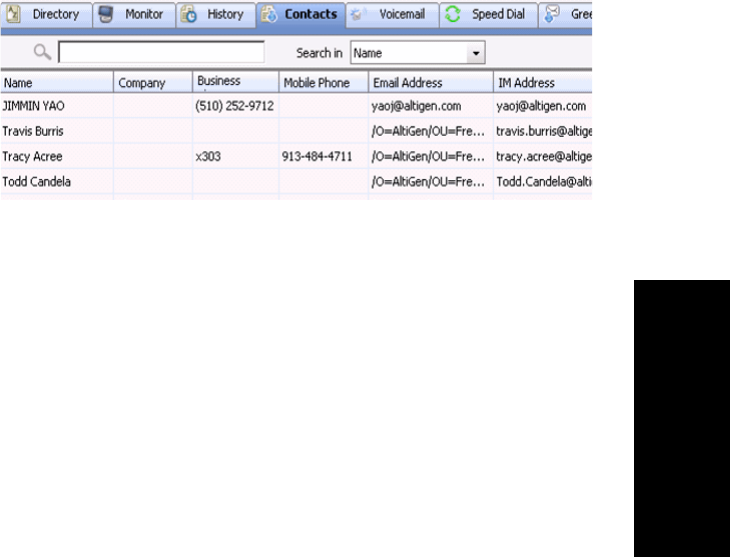Sort by the Email Address column header
The height and width of the screenshot is (557, 730).
(x=431, y=82)
